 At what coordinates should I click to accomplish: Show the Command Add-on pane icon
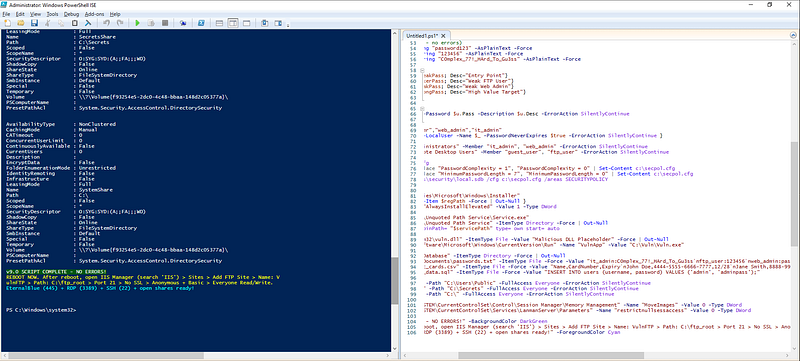click(279, 23)
